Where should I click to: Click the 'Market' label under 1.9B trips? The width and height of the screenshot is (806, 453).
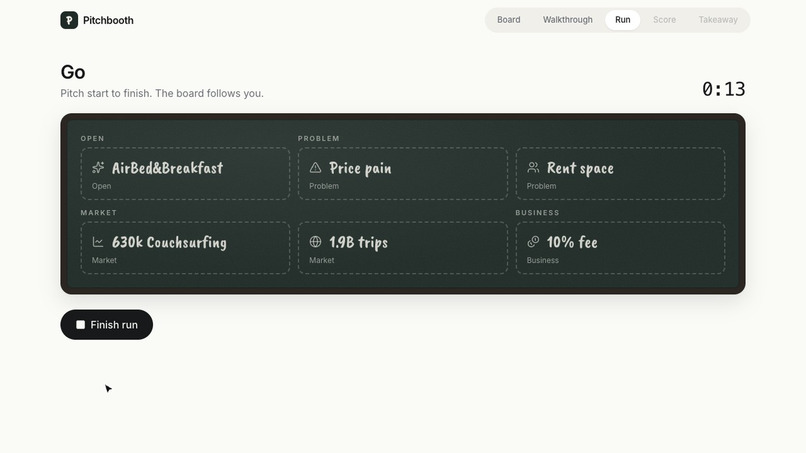[x=322, y=260]
